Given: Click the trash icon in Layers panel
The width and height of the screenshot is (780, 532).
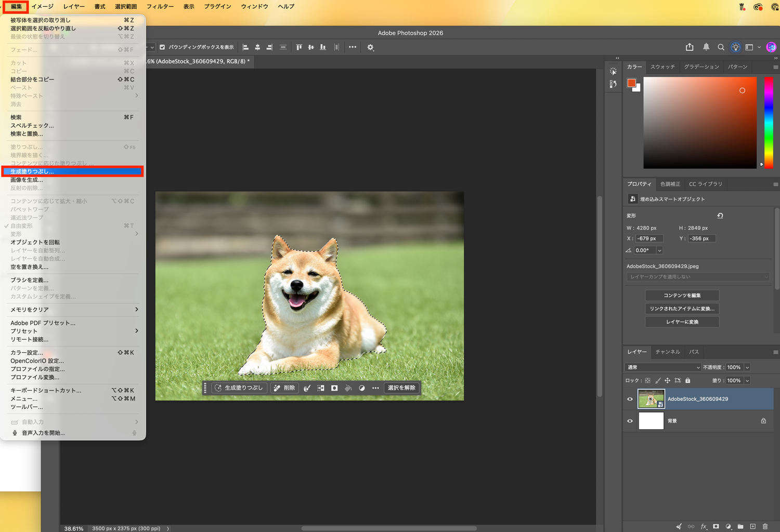Looking at the screenshot, I should [765, 526].
